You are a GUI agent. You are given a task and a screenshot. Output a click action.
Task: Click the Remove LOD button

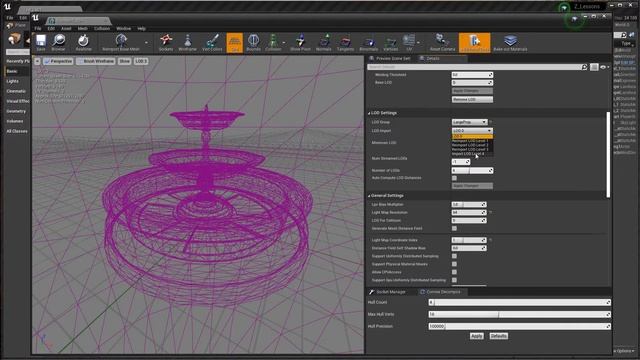472,100
